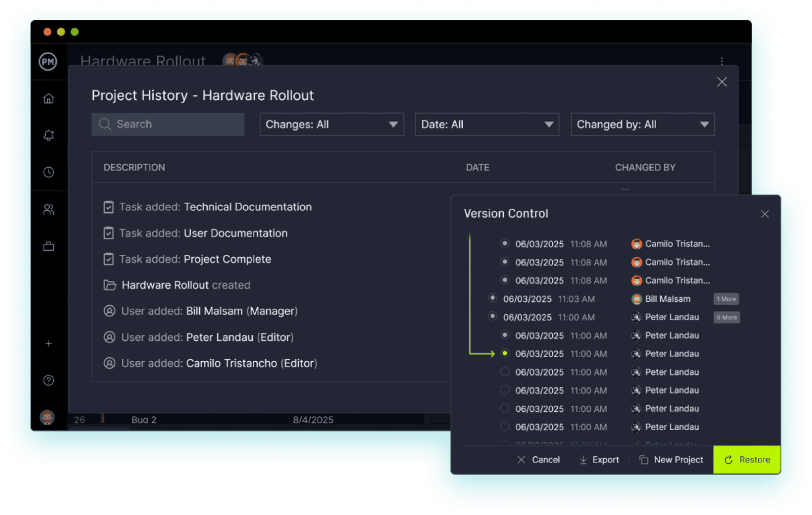Viewport: 812px width, 515px height.
Task: Open the portfolio briefcase icon in sidebar
Action: 48,246
